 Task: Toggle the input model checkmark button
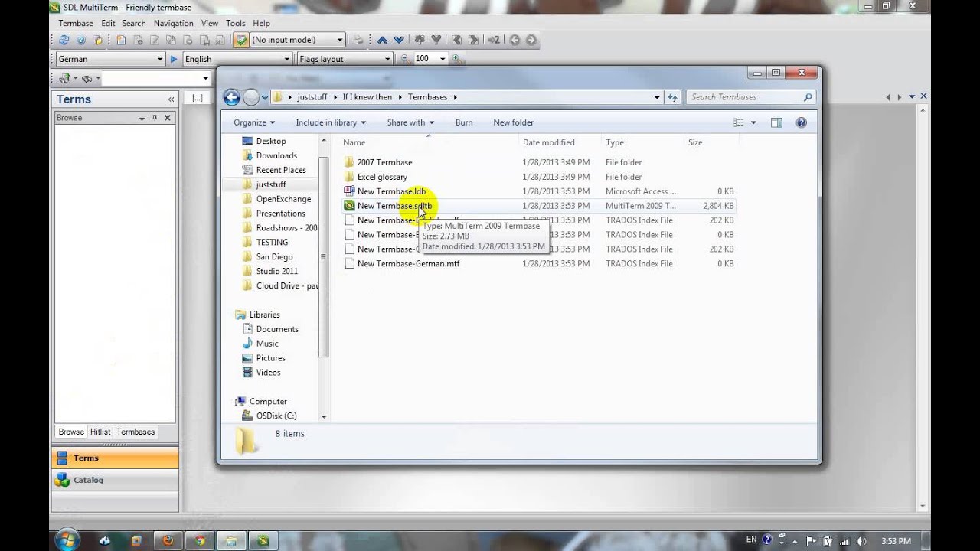pyautogui.click(x=241, y=40)
